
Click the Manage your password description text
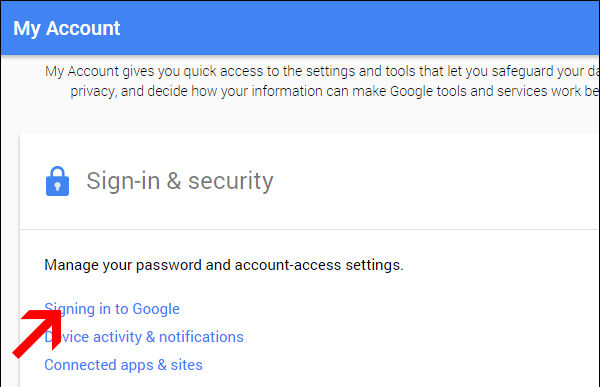tap(224, 265)
